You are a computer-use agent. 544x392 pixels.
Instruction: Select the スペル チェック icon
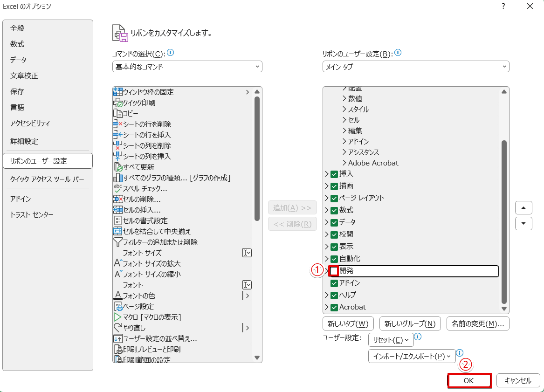pos(117,188)
